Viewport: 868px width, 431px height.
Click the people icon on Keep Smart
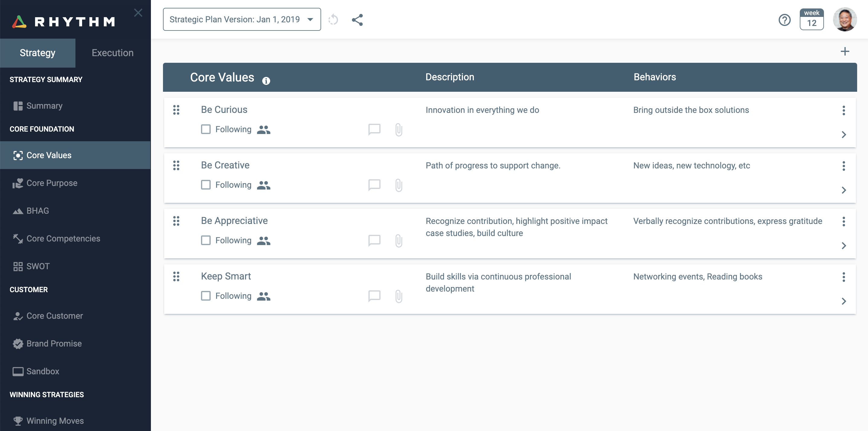tap(263, 296)
